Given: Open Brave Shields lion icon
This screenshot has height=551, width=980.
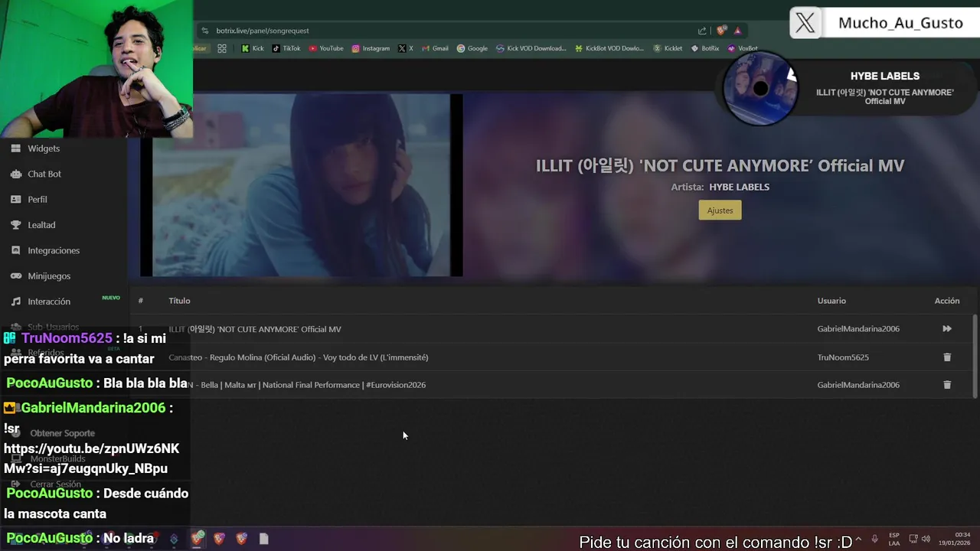Looking at the screenshot, I should click(x=721, y=31).
